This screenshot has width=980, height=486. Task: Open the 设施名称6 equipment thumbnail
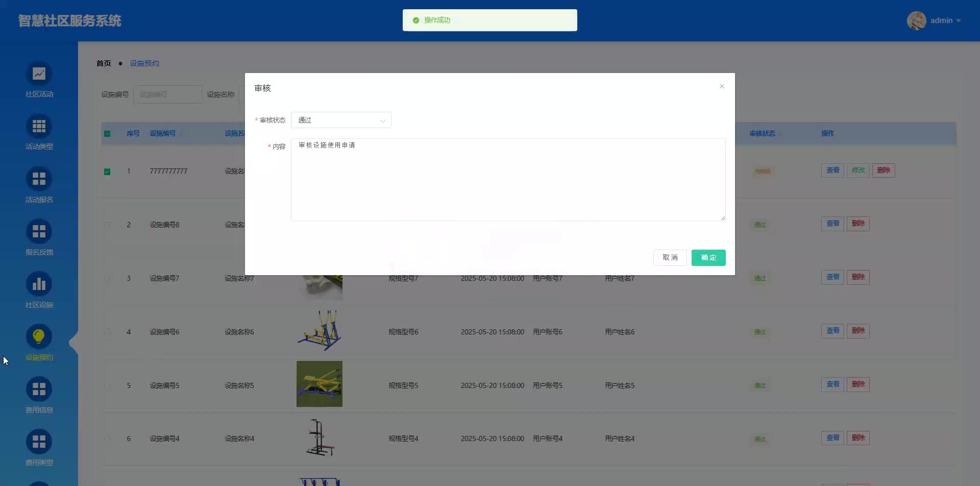pyautogui.click(x=320, y=330)
